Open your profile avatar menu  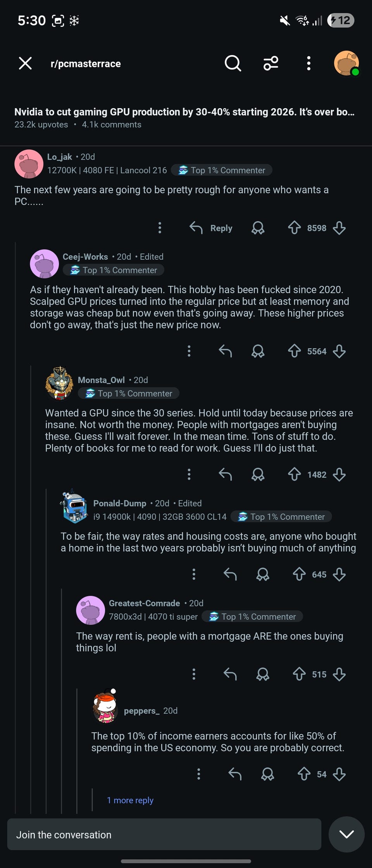(x=346, y=63)
